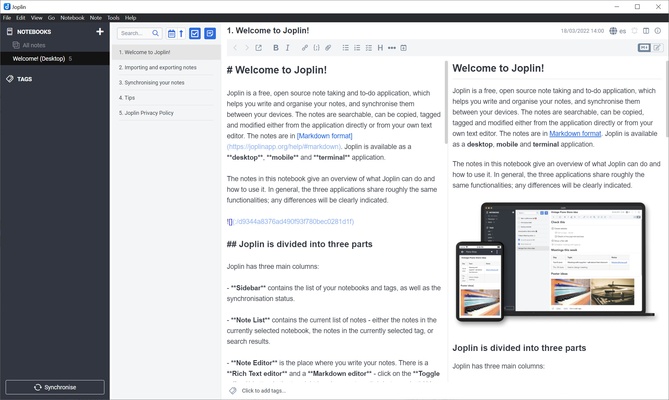Open the Edit menu
The width and height of the screenshot is (669, 400).
click(21, 18)
